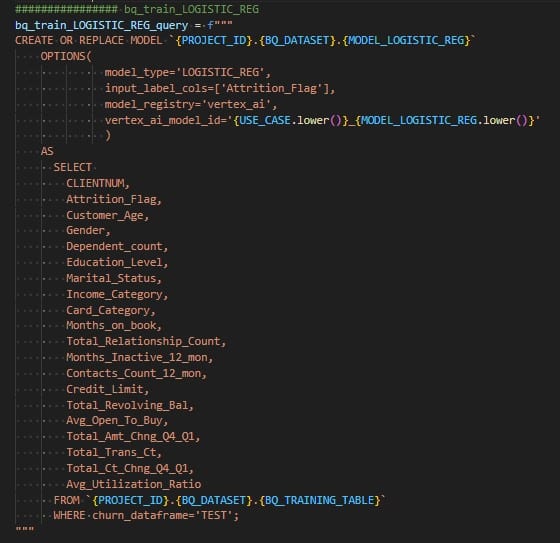
Task: Click the Income_Category column
Action: point(114,294)
